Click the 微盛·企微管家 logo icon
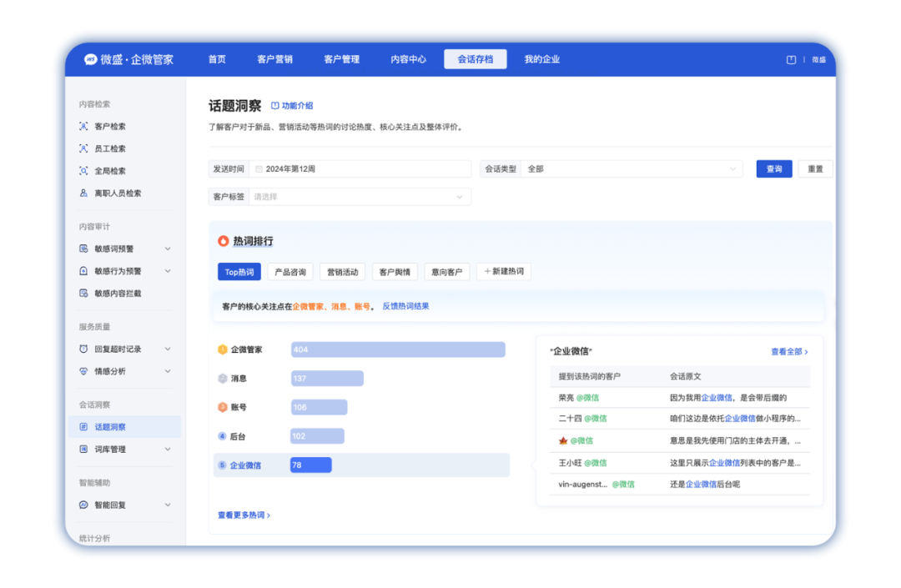 (90, 59)
